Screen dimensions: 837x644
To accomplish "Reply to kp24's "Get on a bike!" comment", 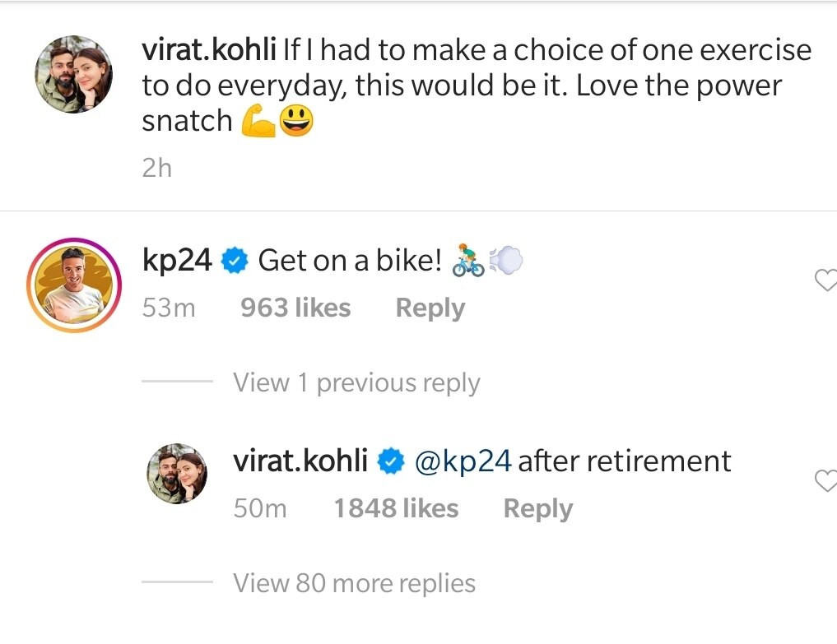I will [x=430, y=308].
